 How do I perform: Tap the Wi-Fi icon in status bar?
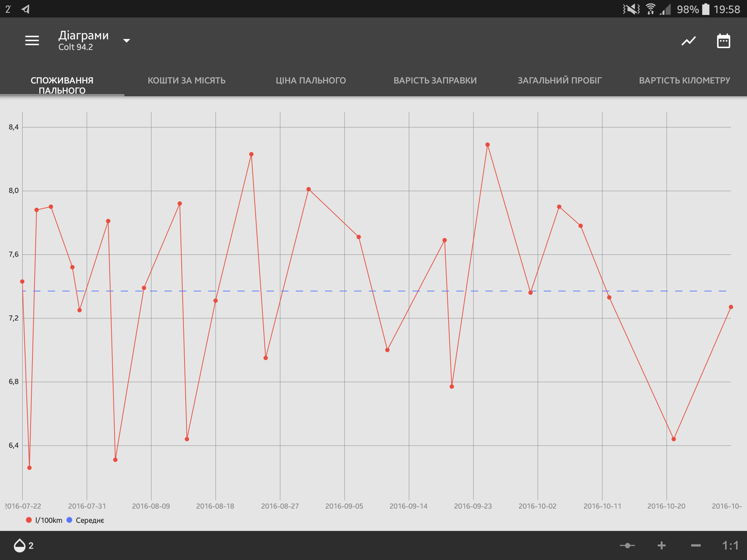tap(650, 9)
